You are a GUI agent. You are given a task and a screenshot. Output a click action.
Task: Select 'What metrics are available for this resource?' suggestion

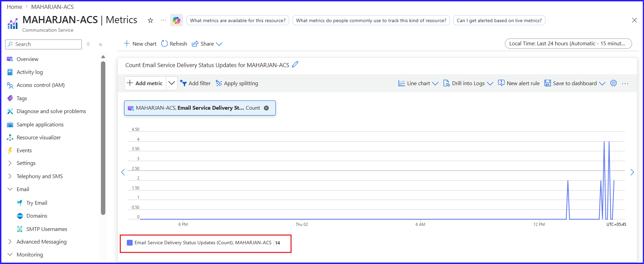238,20
